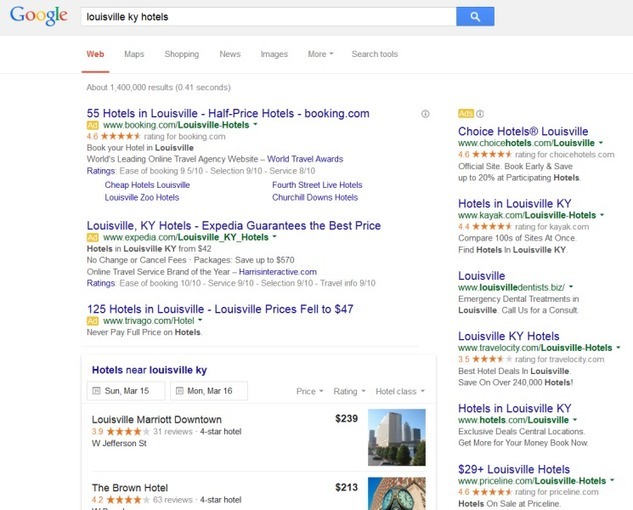
Task: Open the Louisville dentists ad title
Action: [x=482, y=276]
